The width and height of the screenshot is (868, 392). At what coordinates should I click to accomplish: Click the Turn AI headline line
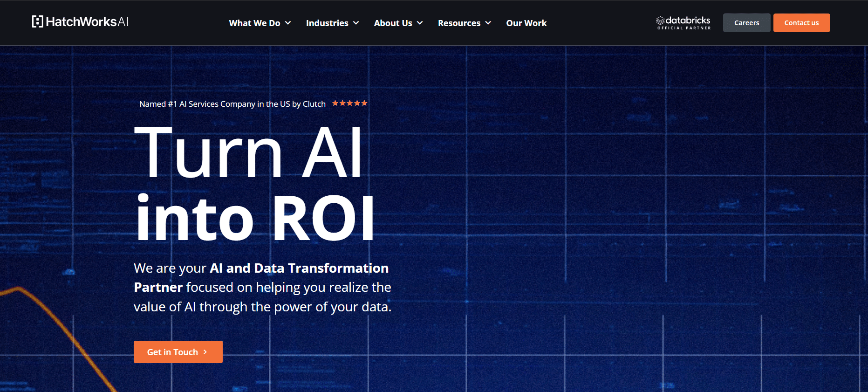[248, 152]
